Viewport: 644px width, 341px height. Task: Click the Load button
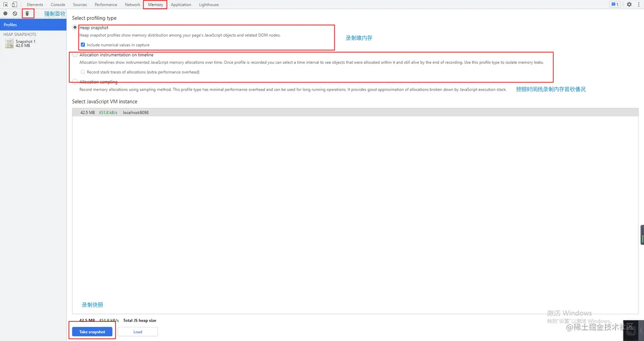tap(138, 332)
